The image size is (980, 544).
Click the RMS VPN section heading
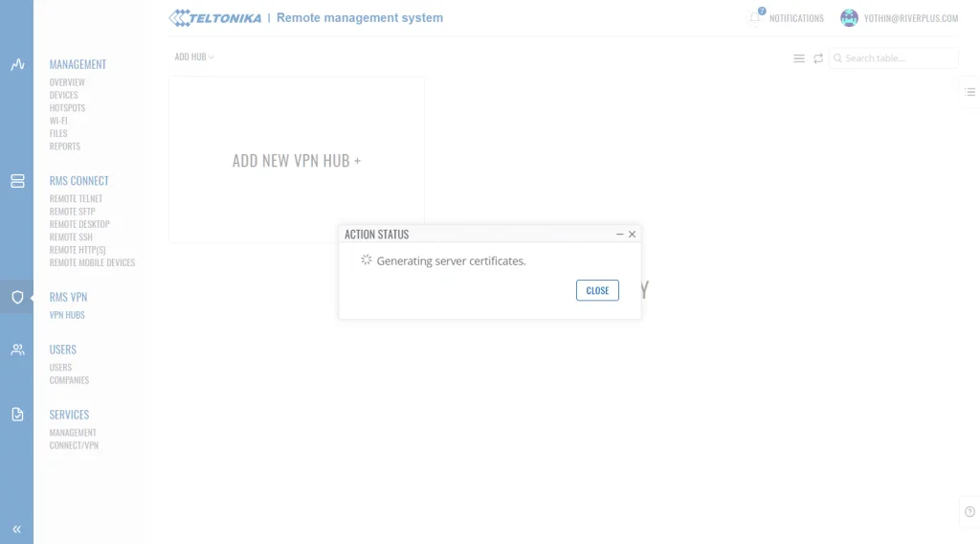(x=68, y=297)
